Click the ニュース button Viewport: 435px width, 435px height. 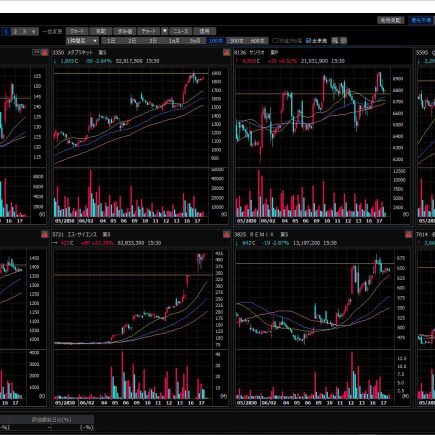click(180, 31)
